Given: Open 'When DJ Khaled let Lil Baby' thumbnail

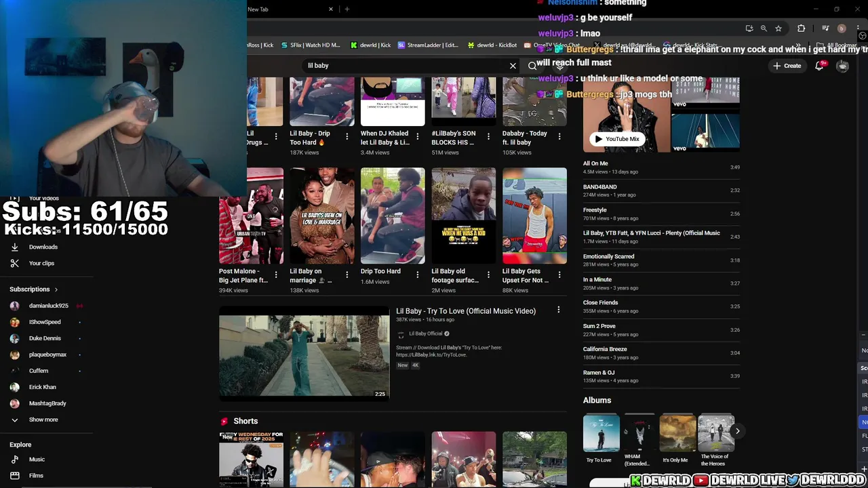Looking at the screenshot, I should pos(393,102).
